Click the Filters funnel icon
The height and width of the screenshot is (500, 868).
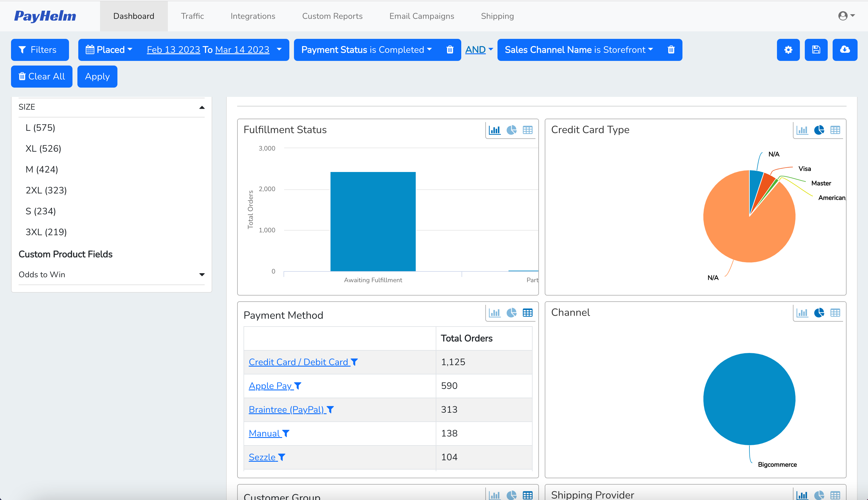pos(22,50)
